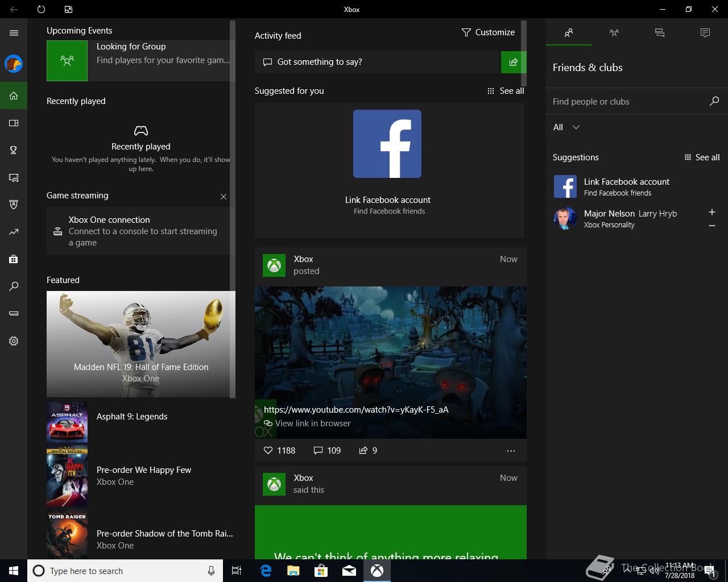Switch to the Messages tab

click(660, 33)
